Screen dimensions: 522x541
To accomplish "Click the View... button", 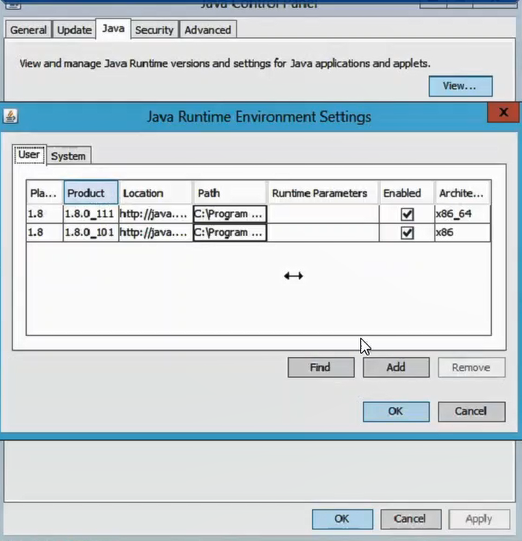I will pos(460,86).
